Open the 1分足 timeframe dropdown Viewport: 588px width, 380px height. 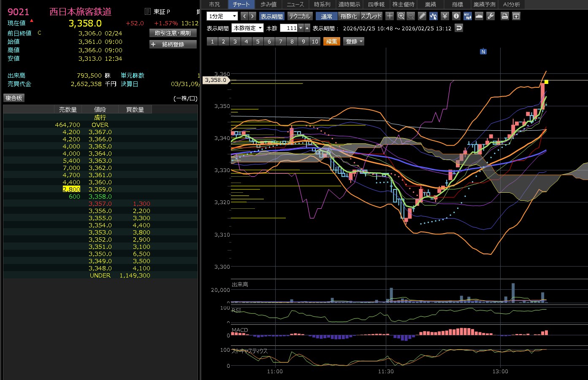(x=222, y=16)
